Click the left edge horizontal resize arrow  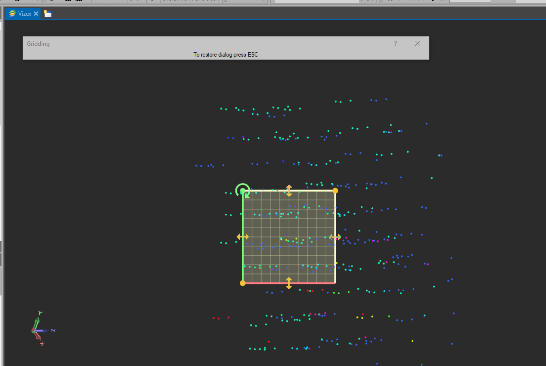242,237
